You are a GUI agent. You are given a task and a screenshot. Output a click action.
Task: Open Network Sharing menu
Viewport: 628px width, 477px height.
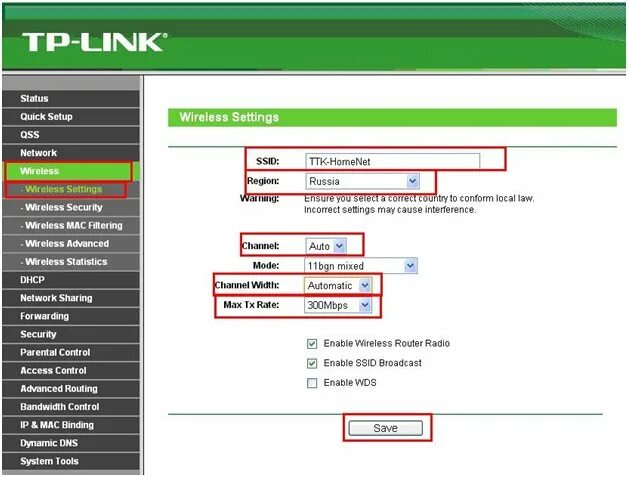[71, 298]
